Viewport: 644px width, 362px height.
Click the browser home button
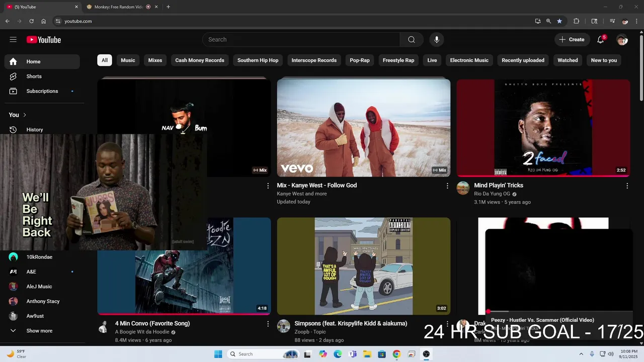click(44, 21)
